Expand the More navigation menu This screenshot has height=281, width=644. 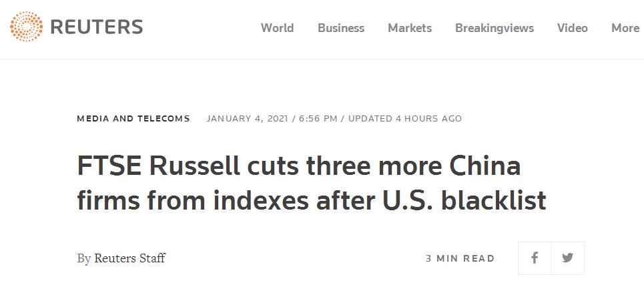coord(625,28)
